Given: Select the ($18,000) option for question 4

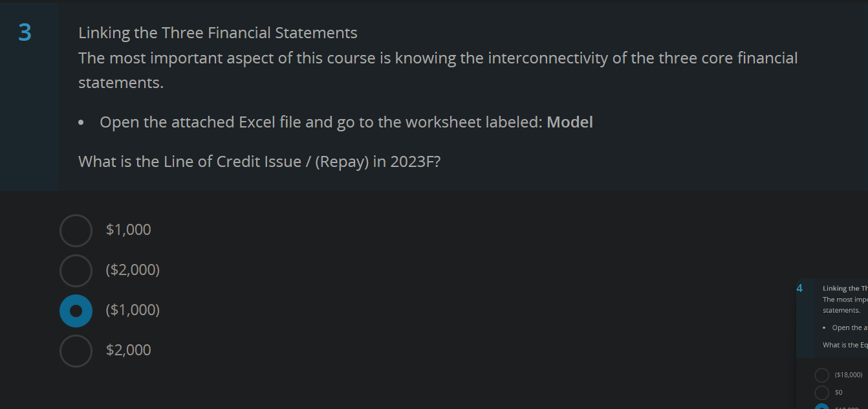Looking at the screenshot, I should tap(822, 375).
